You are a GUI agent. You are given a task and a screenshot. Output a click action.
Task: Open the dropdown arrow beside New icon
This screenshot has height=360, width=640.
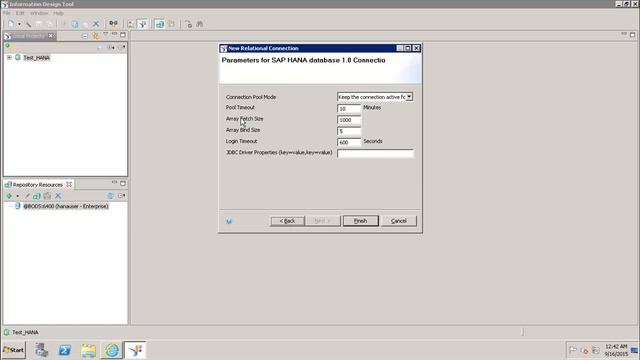pyautogui.click(x=19, y=24)
